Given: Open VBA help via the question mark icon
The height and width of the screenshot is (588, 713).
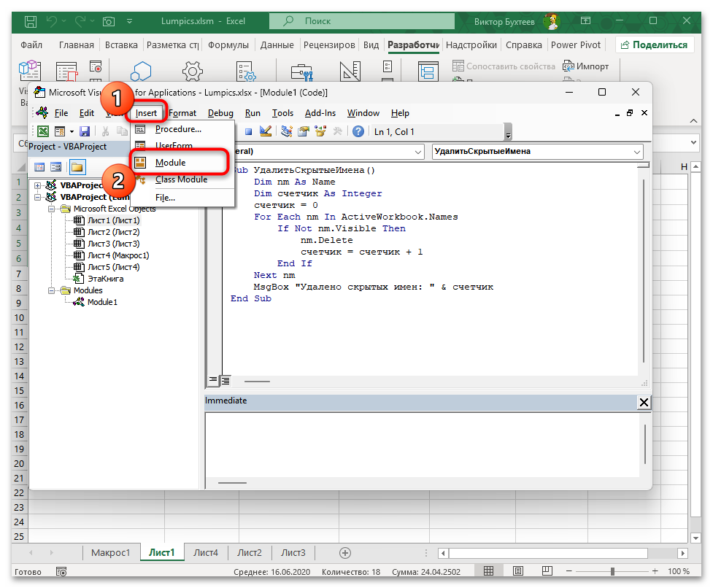Looking at the screenshot, I should pos(358,131).
